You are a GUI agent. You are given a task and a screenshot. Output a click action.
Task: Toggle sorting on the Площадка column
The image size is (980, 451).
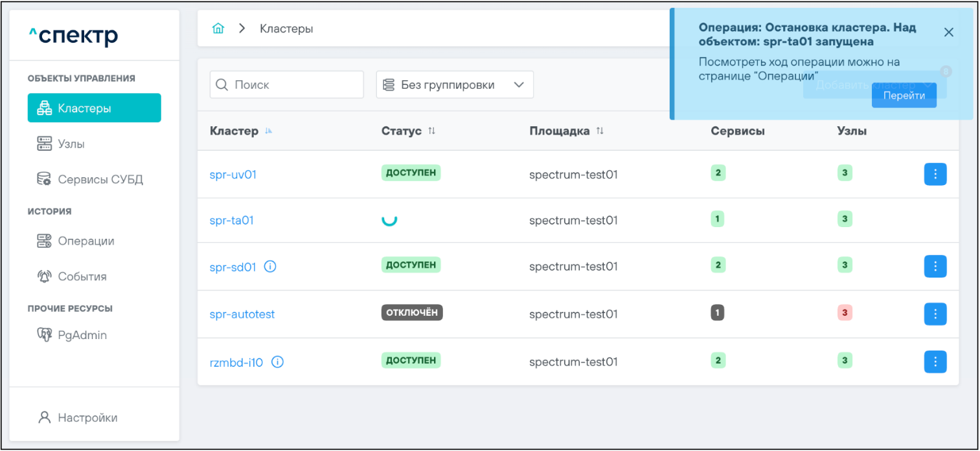tap(600, 131)
